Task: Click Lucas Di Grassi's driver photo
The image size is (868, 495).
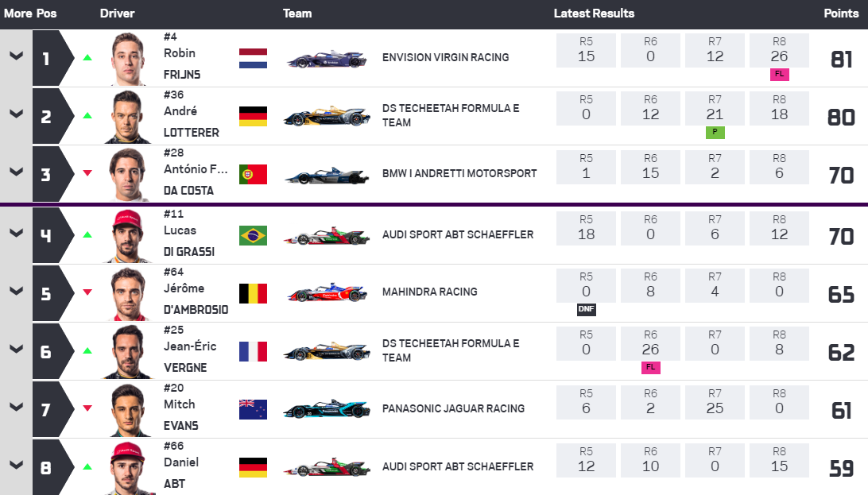Action: pos(129,235)
